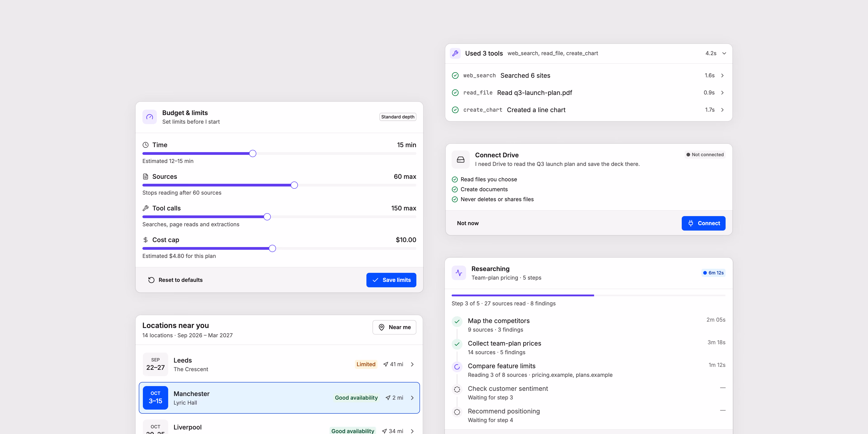The height and width of the screenshot is (434, 868).
Task: Click the Time slider handle
Action: click(253, 154)
